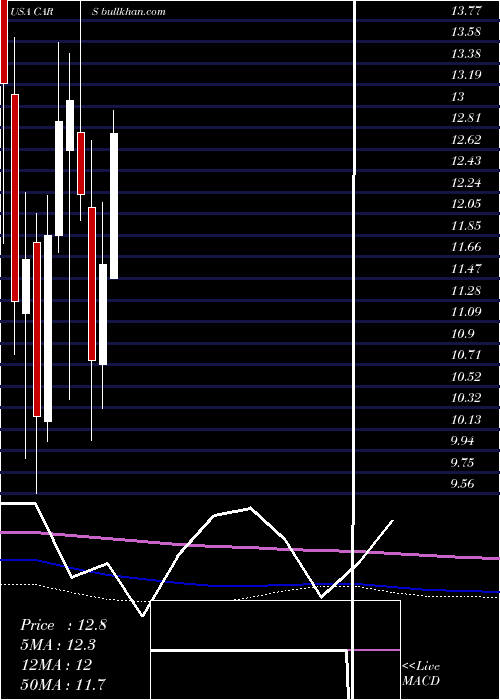
Task: Click the 9.75 price axis label
Action: point(463,462)
